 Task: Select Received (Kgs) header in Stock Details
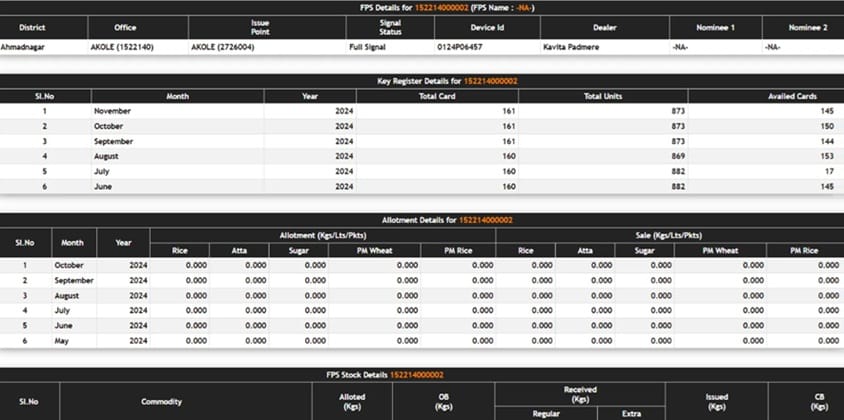pyautogui.click(x=580, y=394)
